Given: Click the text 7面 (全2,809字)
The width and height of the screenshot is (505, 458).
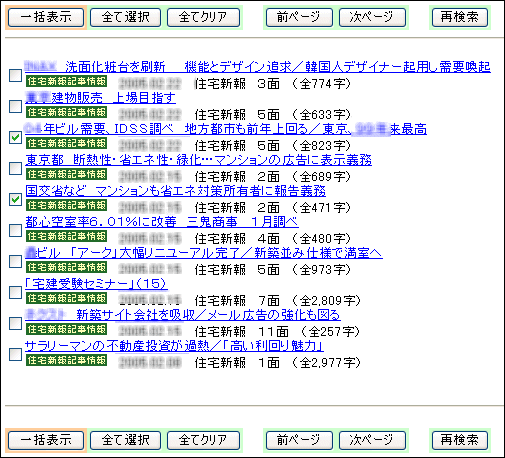Looking at the screenshot, I should pos(309,301).
